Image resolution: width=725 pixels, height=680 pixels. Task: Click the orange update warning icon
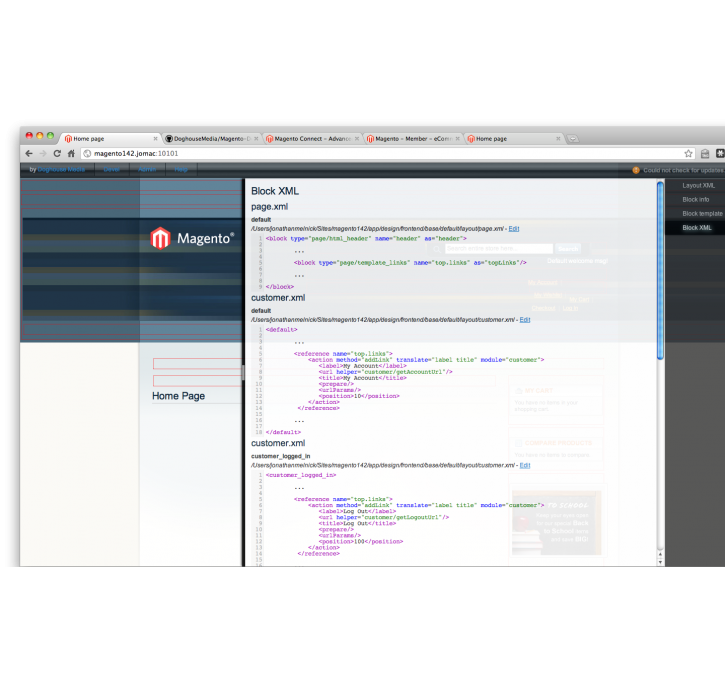636,170
